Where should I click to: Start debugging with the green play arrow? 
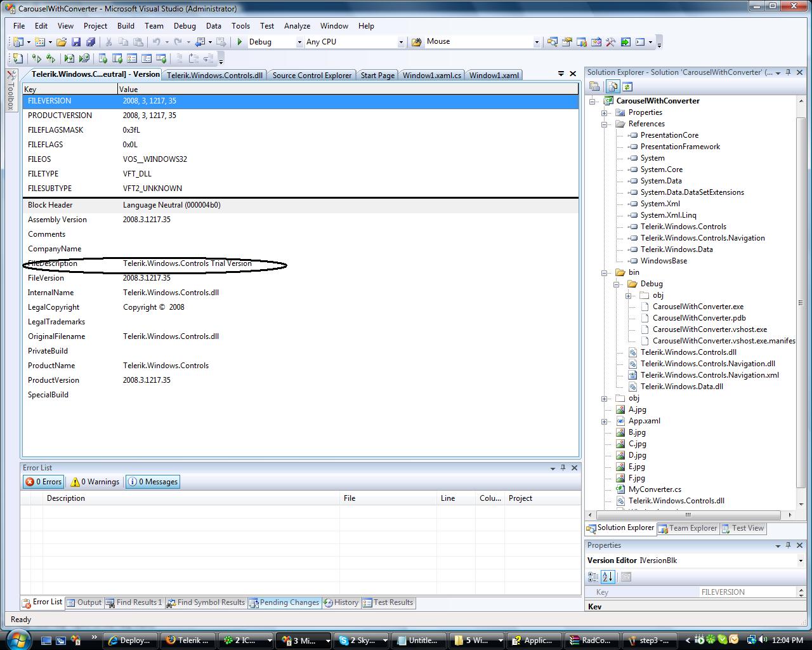coord(240,42)
